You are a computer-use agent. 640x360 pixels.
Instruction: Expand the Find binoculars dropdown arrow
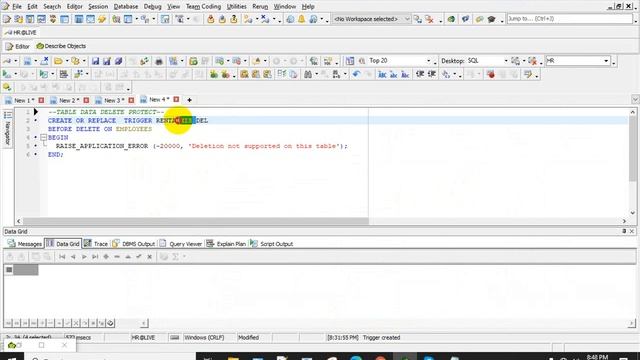pos(316,74)
